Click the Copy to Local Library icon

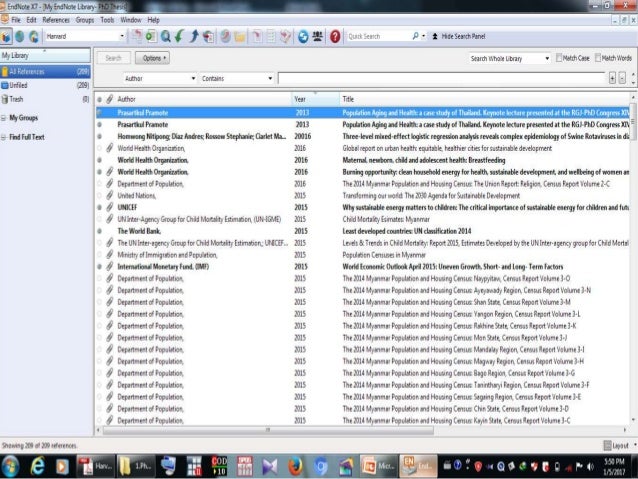click(137, 37)
